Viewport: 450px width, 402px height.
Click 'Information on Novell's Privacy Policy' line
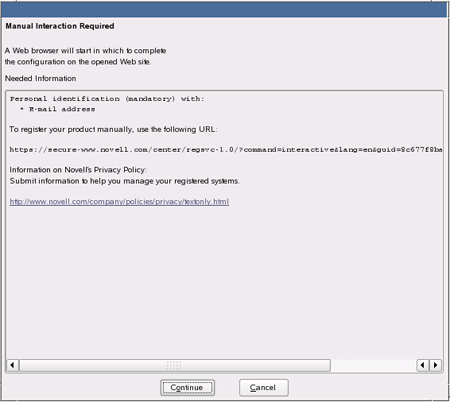[78, 170]
